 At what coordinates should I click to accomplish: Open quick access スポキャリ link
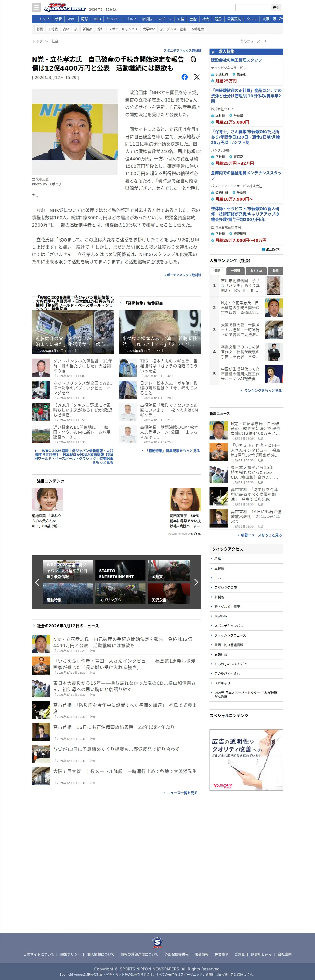(x=222, y=683)
